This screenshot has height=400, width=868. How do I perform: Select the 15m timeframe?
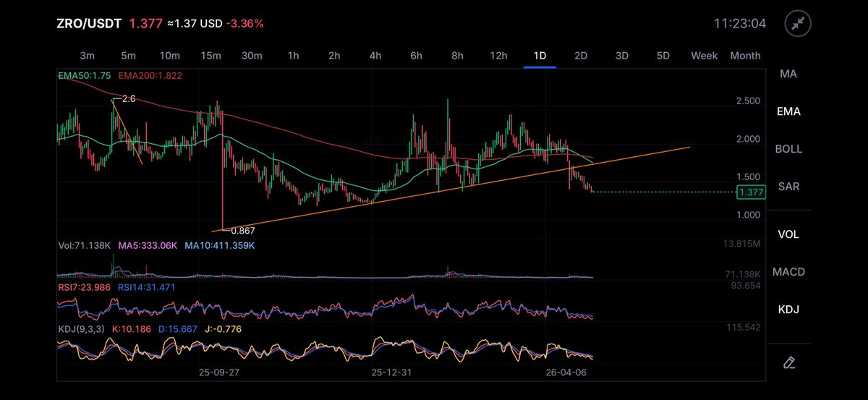(x=210, y=56)
